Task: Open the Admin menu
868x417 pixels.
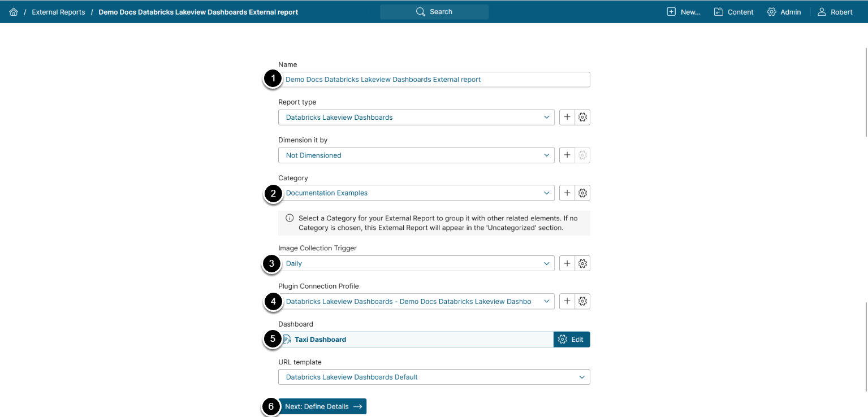Action: coord(784,12)
